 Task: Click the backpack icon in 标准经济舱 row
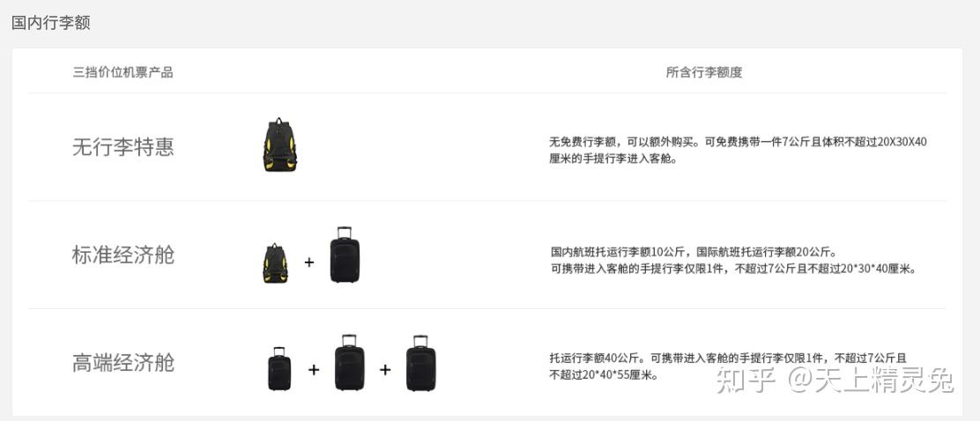(275, 263)
